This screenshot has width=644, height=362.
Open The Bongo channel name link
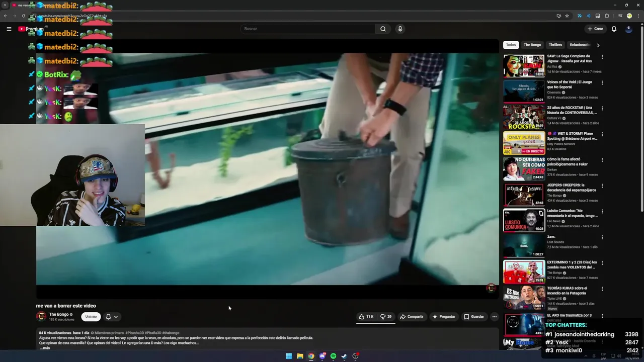coord(59,314)
